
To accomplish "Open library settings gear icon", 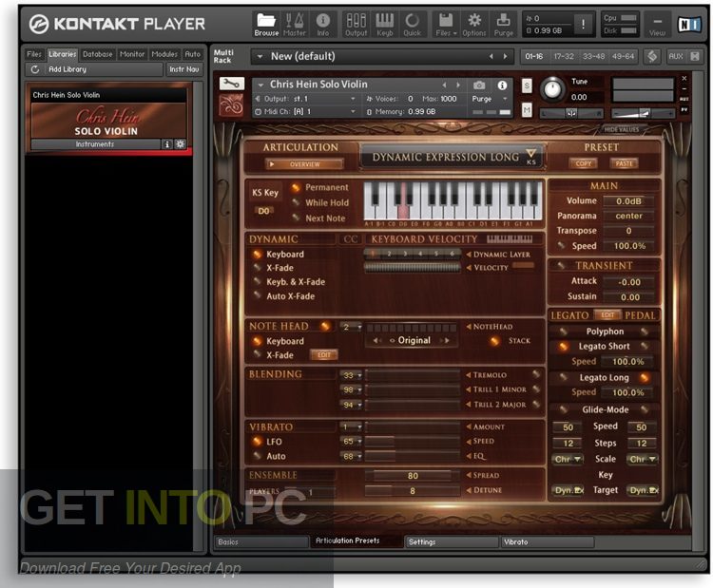I will click(x=180, y=144).
